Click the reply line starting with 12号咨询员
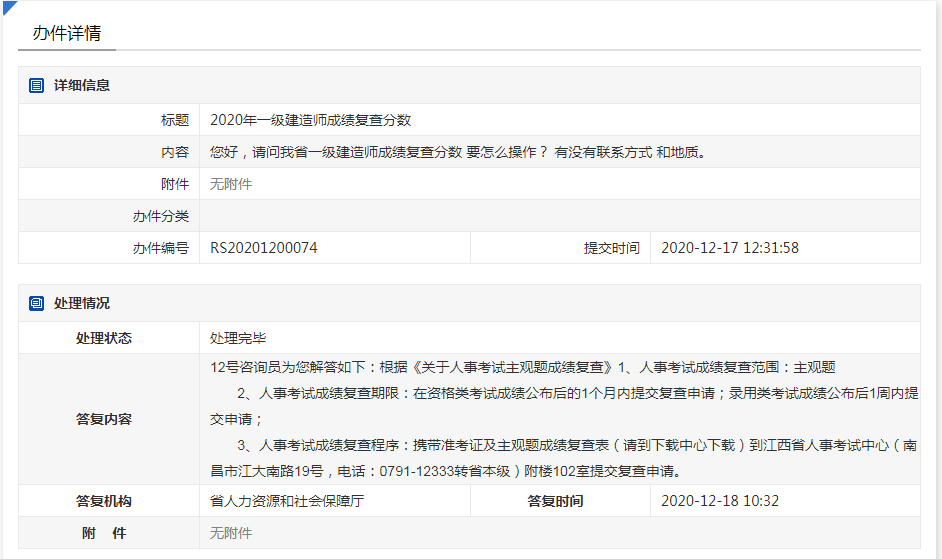 click(522, 368)
